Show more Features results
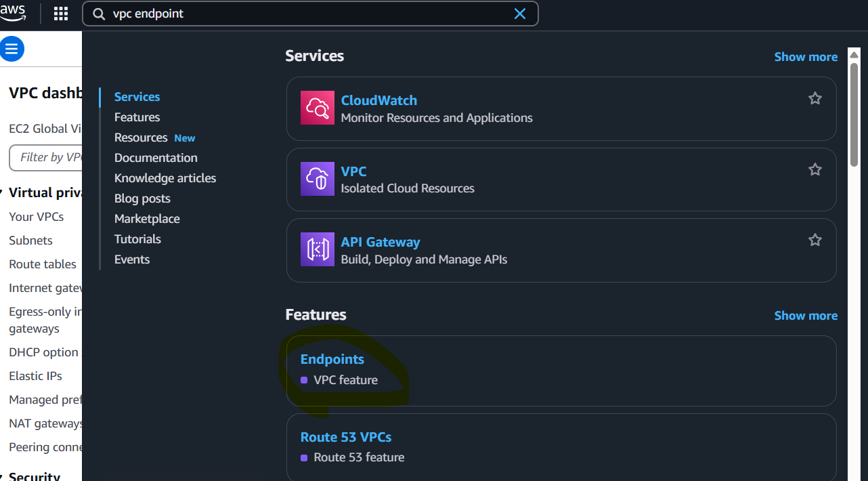The image size is (868, 481). click(x=806, y=316)
